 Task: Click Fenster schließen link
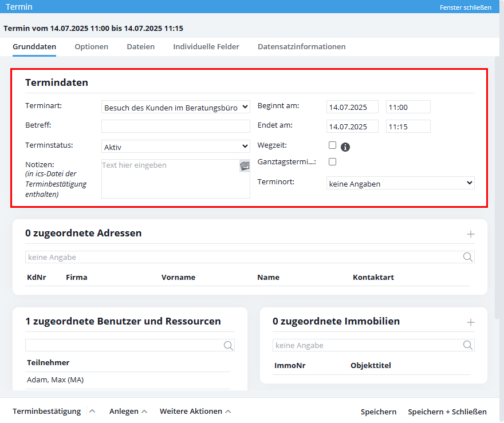(x=465, y=7)
